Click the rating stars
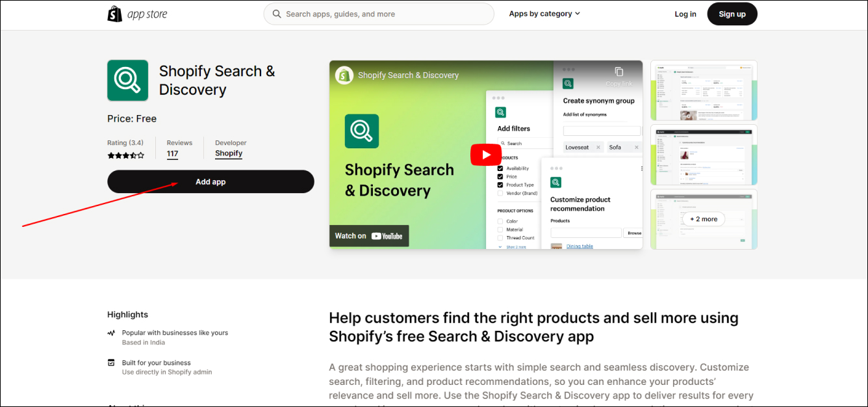 click(x=126, y=155)
